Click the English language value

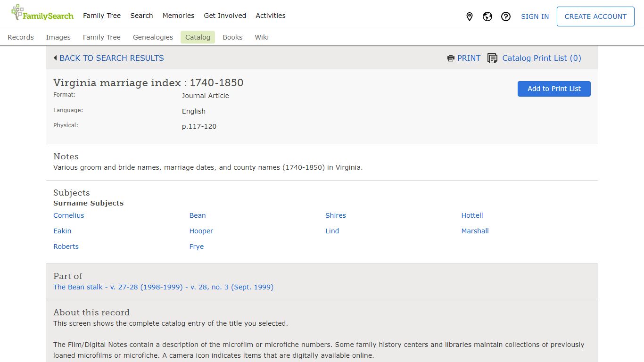194,111
